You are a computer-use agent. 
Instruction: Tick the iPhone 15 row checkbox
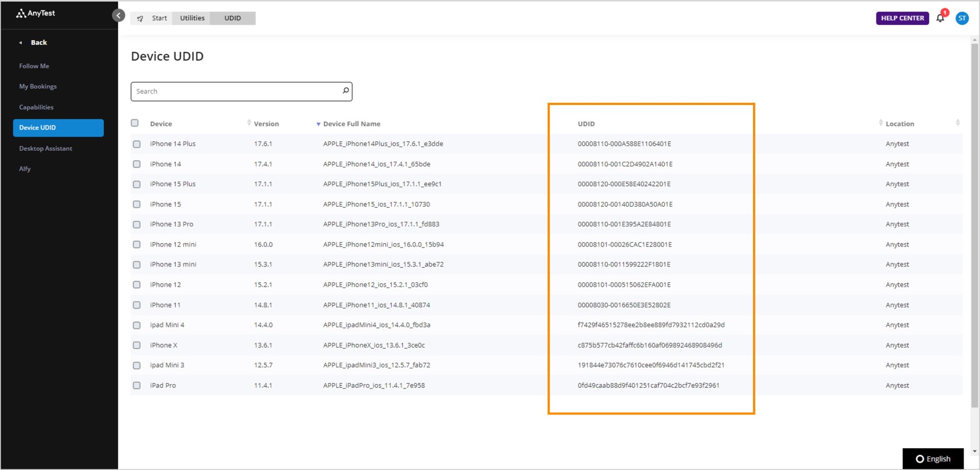(x=137, y=205)
